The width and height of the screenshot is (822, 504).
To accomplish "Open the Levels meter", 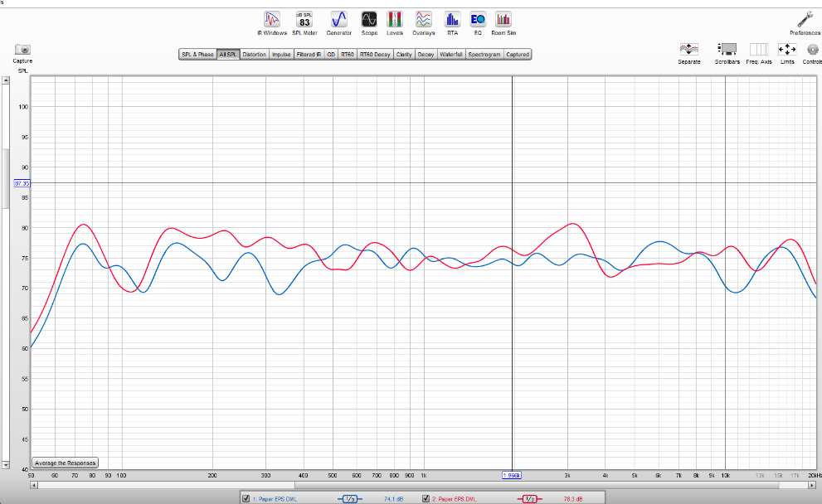I will pyautogui.click(x=395, y=23).
